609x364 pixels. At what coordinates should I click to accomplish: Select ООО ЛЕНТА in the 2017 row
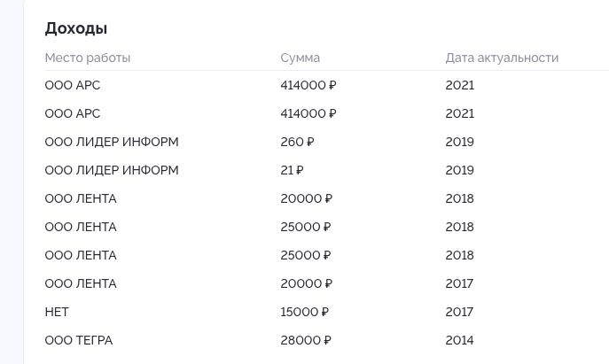pyautogui.click(x=81, y=283)
